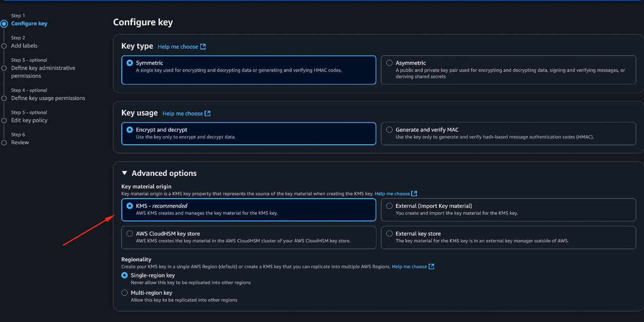This screenshot has width=644, height=322.
Task: Choose Generate and verify MAC usage
Action: [x=390, y=130]
